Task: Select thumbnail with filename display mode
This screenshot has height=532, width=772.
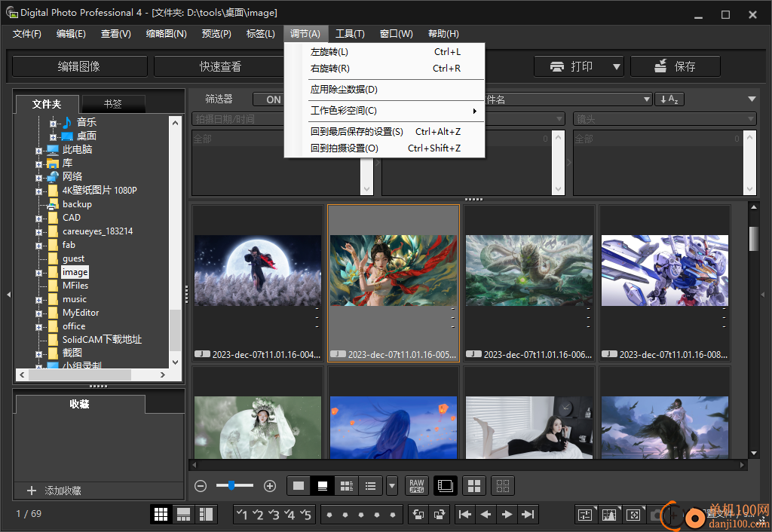Action: point(323,486)
